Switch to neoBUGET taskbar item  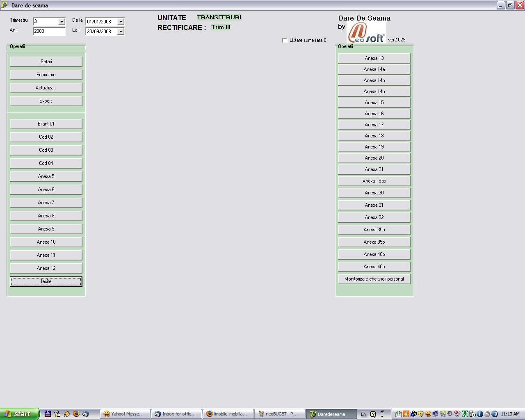click(279, 414)
